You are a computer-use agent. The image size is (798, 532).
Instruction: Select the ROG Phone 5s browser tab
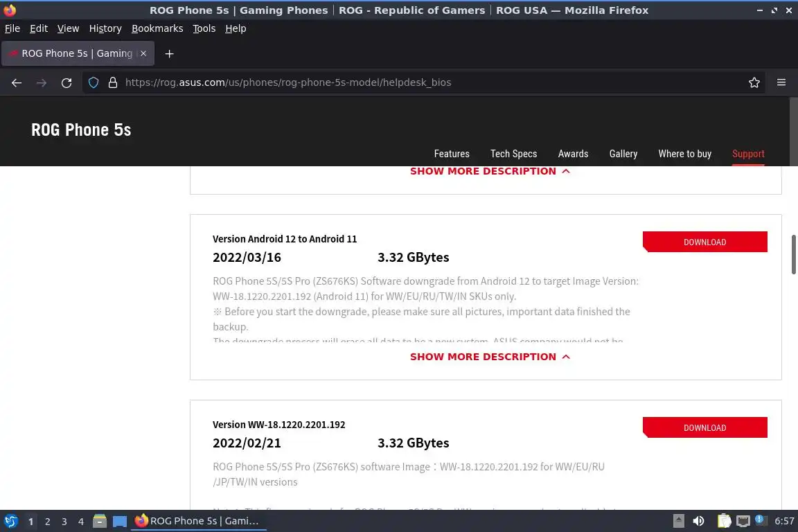pos(78,53)
